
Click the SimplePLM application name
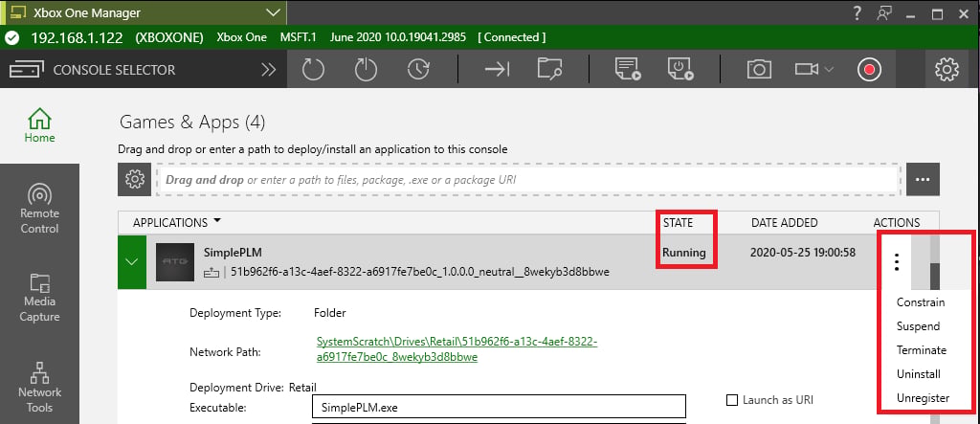coord(233,253)
